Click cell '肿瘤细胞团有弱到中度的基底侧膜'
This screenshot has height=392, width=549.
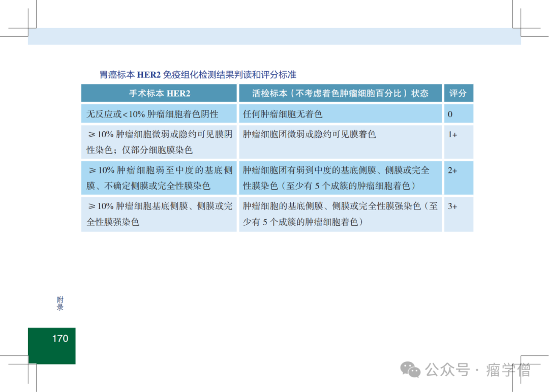pos(340,178)
